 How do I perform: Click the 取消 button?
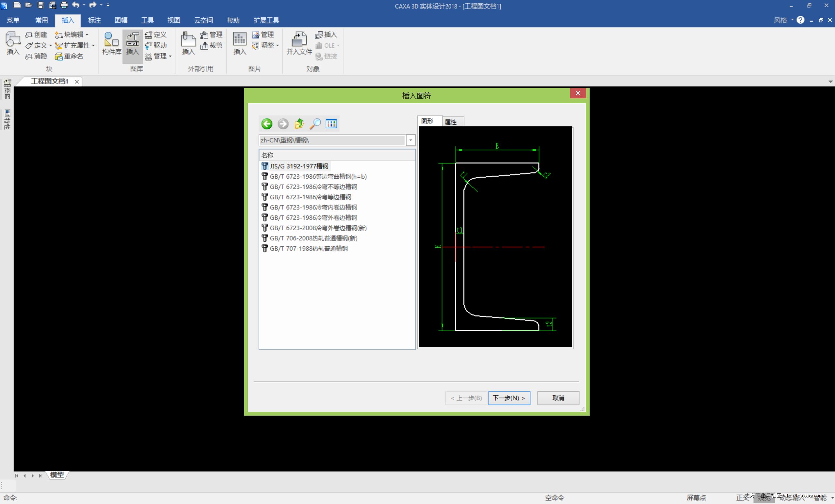[558, 398]
